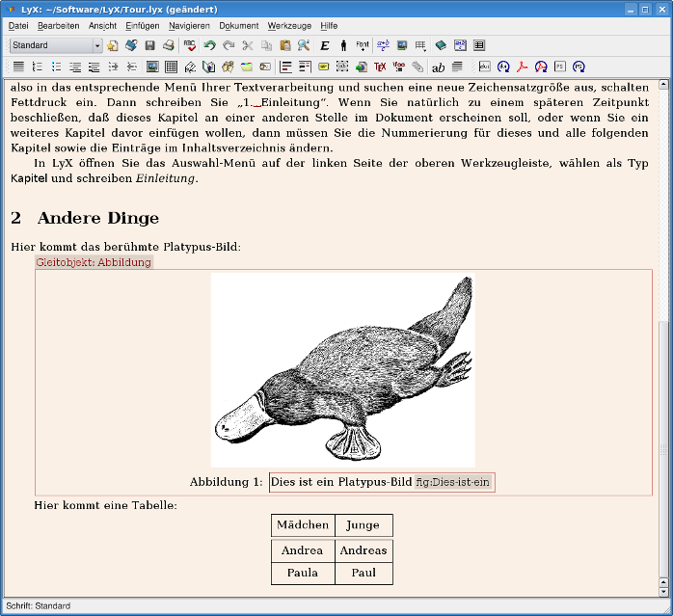The width and height of the screenshot is (673, 616).
Task: Select the 'Andrea' table cell
Action: [x=303, y=550]
